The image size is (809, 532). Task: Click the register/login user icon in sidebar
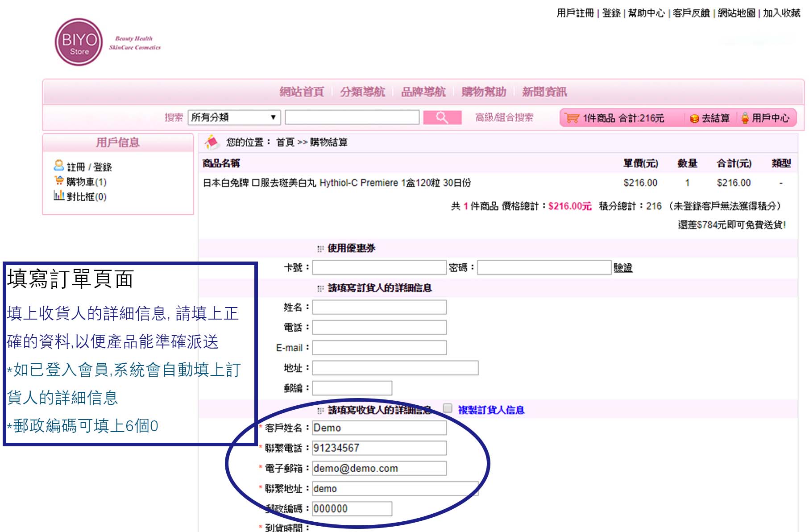[x=58, y=166]
